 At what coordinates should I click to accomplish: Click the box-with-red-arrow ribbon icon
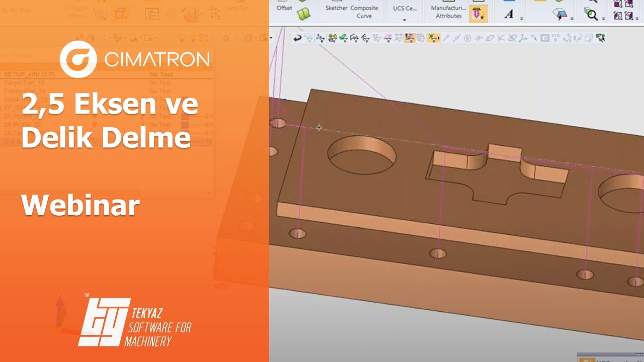click(559, 14)
